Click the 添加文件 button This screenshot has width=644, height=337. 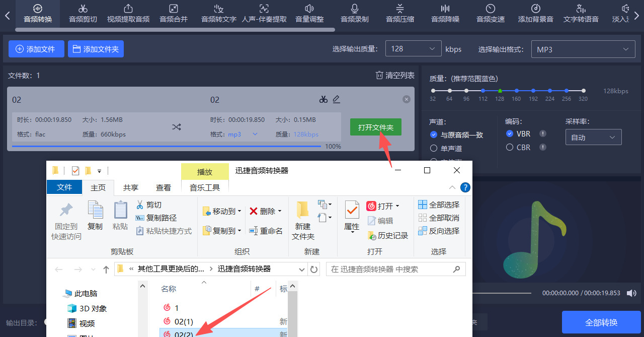[36, 49]
